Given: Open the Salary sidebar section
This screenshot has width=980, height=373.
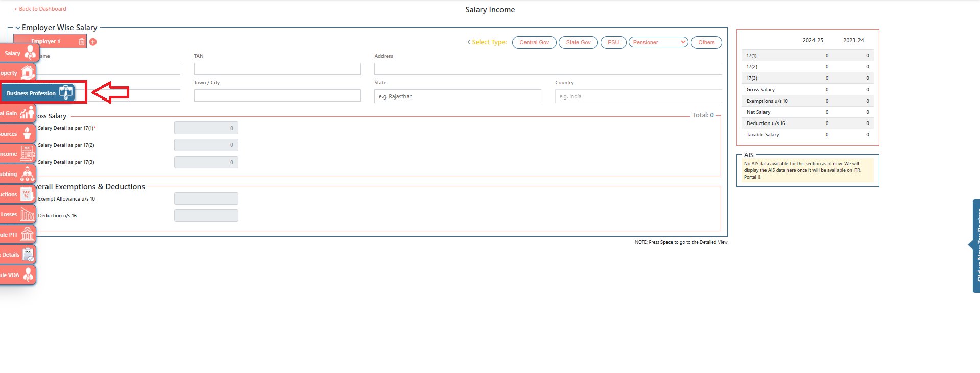Looking at the screenshot, I should pos(19,53).
